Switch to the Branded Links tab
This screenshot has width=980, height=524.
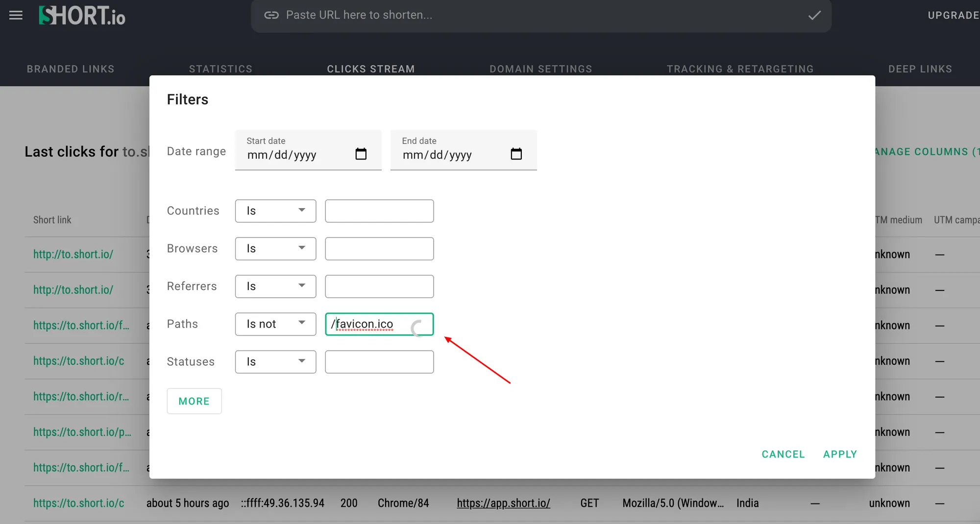(x=71, y=69)
